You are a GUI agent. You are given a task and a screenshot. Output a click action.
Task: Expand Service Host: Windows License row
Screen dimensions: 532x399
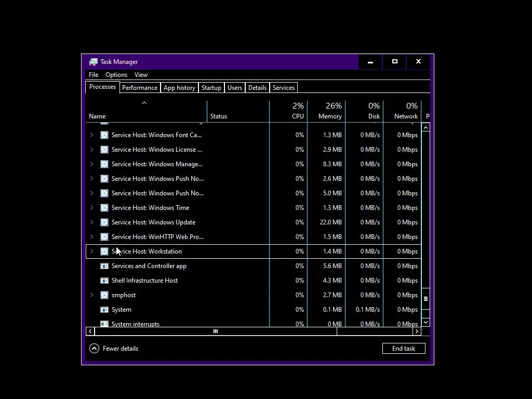coord(91,150)
